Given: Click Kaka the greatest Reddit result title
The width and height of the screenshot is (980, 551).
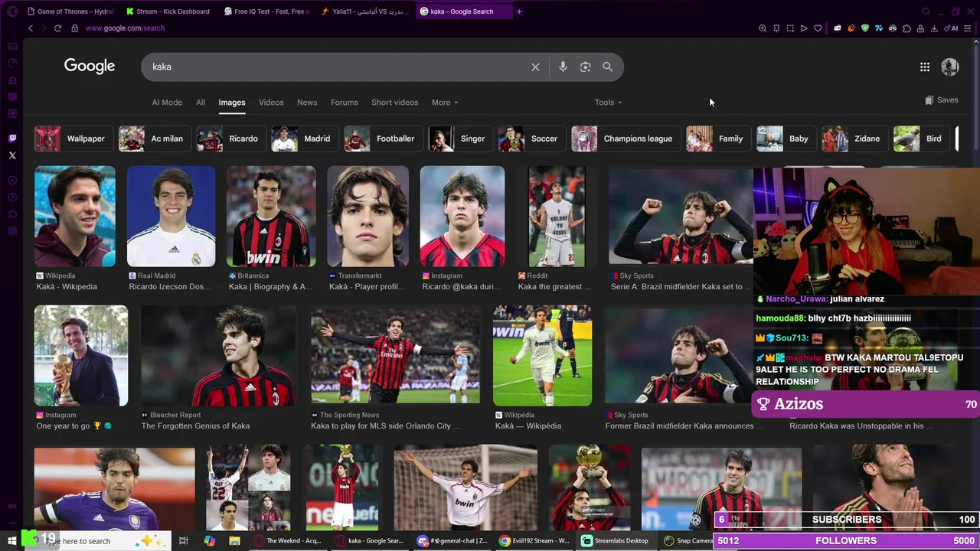Looking at the screenshot, I should [554, 287].
